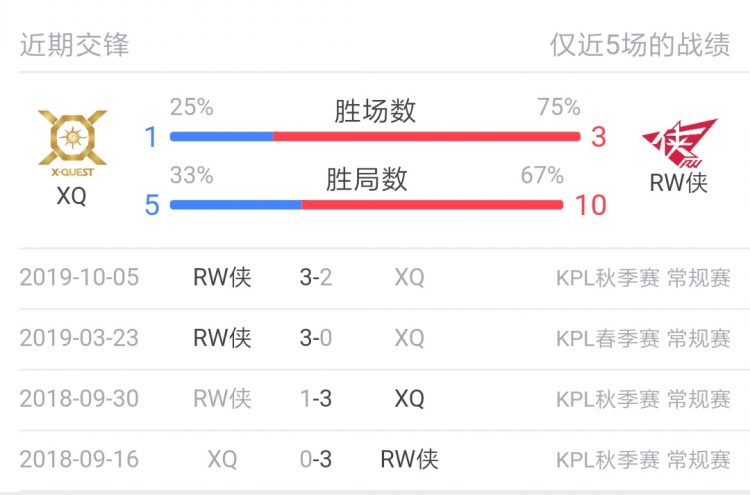Screen dimensions: 750x495
Task: Select the XQ team name label
Action: click(71, 196)
